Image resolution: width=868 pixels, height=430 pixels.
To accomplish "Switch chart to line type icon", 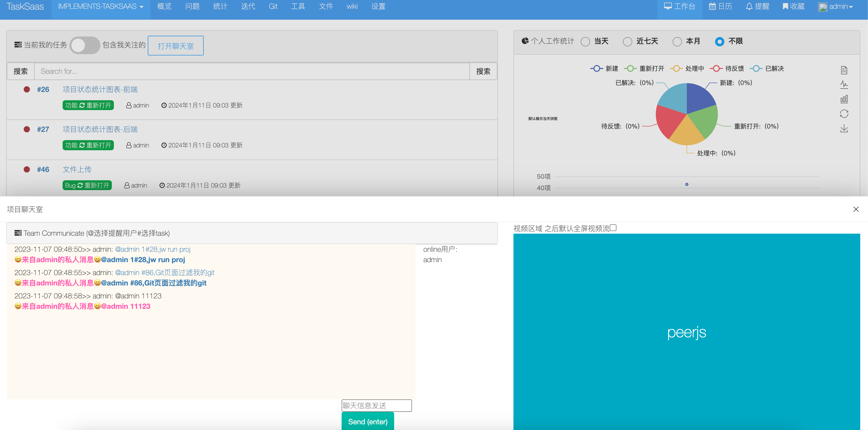I will [844, 85].
